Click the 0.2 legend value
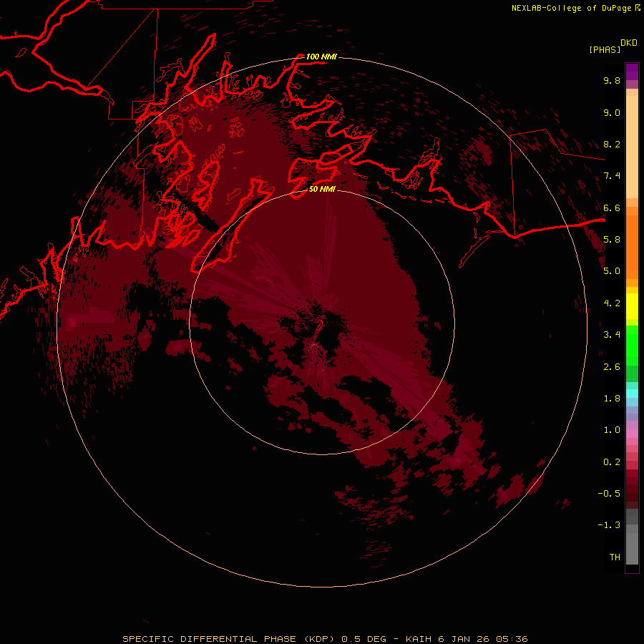 612,462
